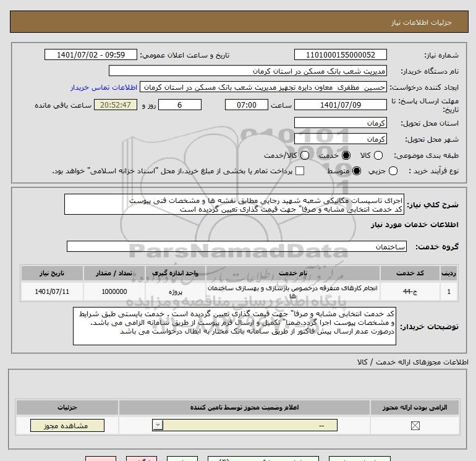Click the کد خدمت column header
The image size is (476, 461).
410,273
